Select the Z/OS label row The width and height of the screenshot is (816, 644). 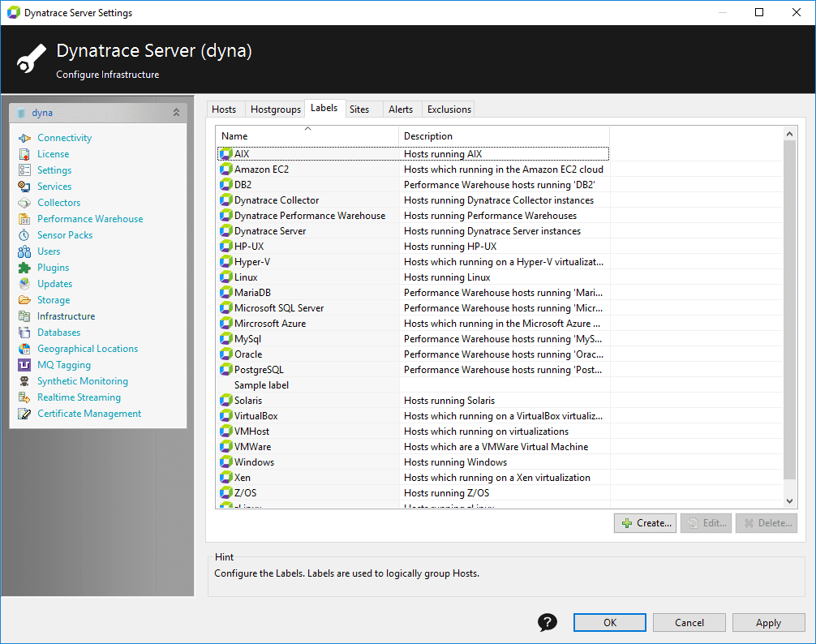(413, 493)
